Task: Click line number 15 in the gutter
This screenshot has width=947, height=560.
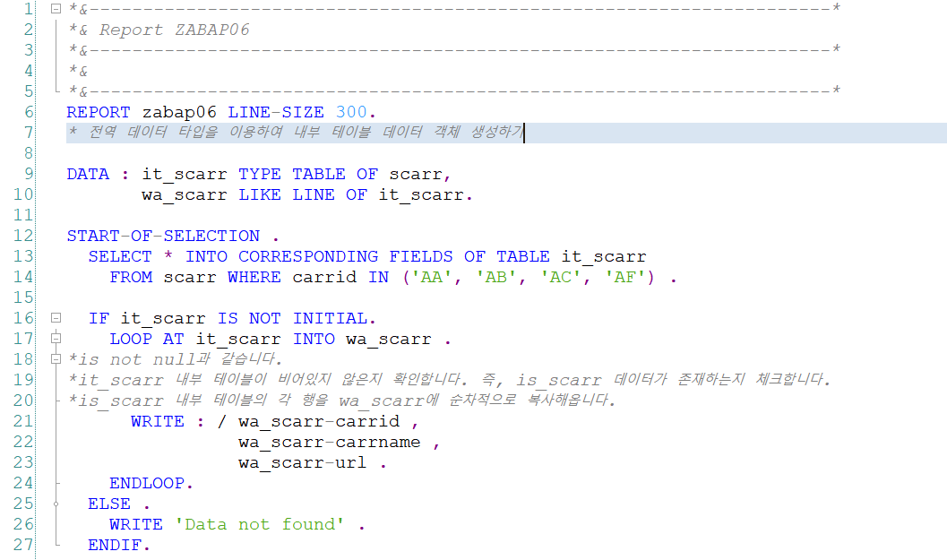Action: 23,297
